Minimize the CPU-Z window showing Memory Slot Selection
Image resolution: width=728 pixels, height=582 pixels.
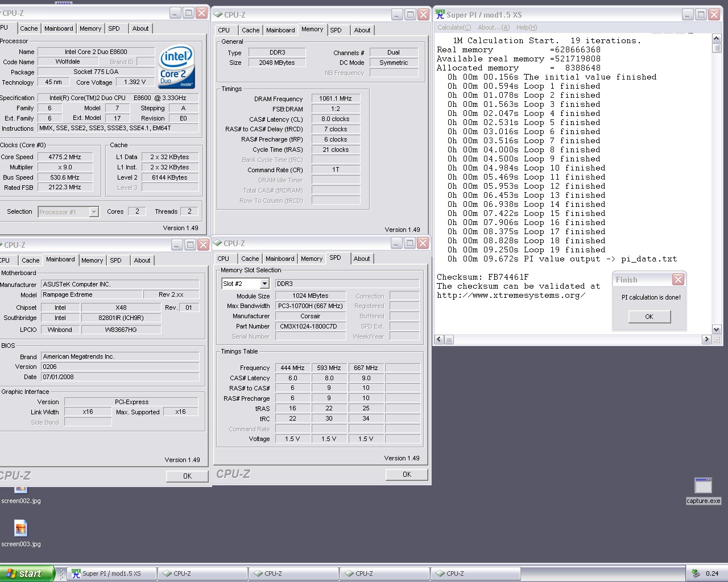tap(396, 243)
